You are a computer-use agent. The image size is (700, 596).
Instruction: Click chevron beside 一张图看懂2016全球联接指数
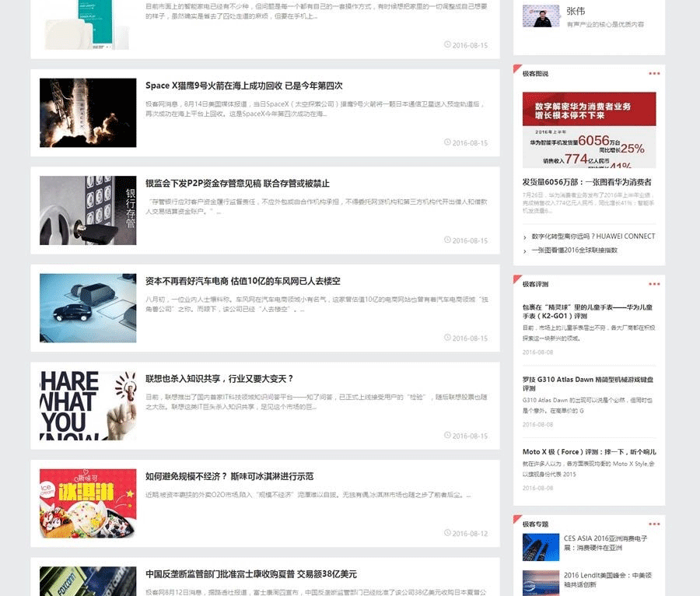coord(524,251)
